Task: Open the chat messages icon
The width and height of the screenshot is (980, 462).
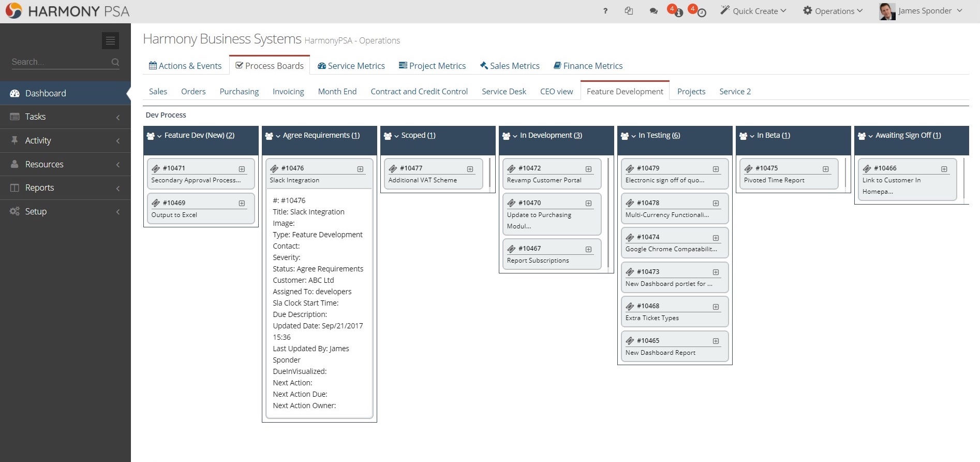Action: 654,11
